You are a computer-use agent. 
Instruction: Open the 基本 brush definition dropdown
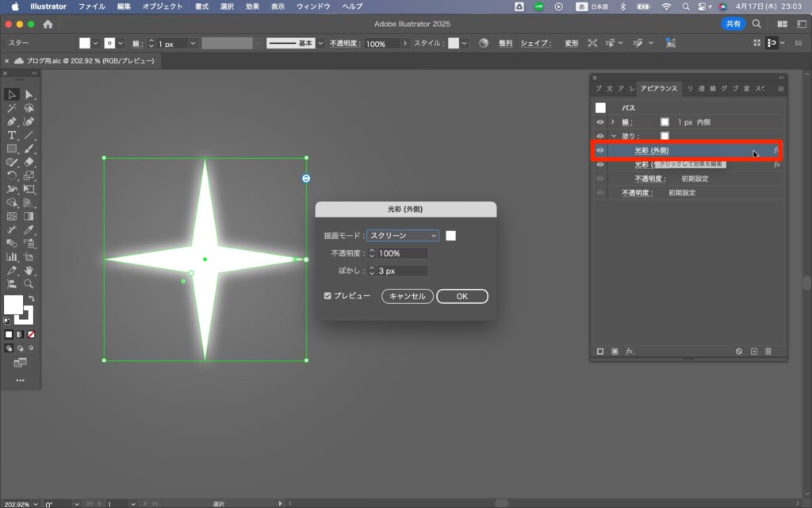(x=320, y=43)
